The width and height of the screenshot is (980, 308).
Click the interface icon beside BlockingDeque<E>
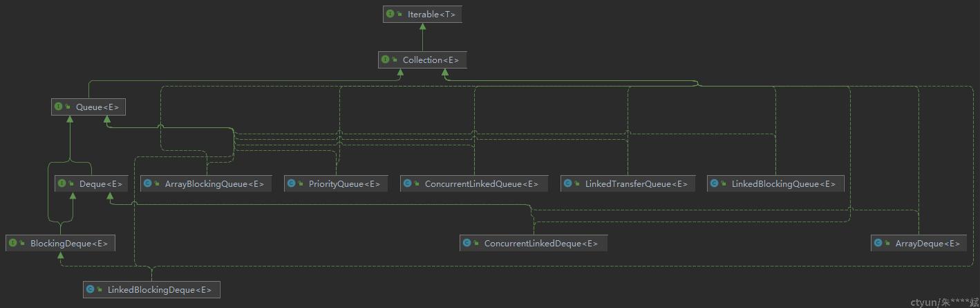(x=13, y=243)
